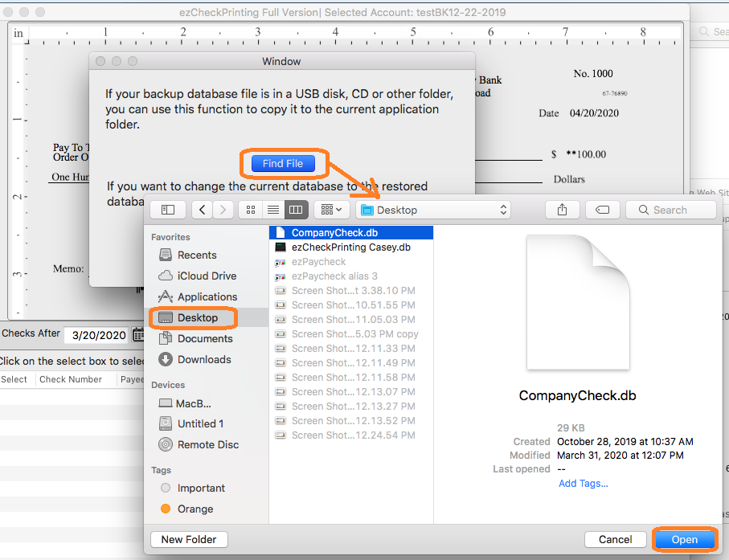Open Downloads in Favorites sidebar
This screenshot has height=560, width=729.
204,359
